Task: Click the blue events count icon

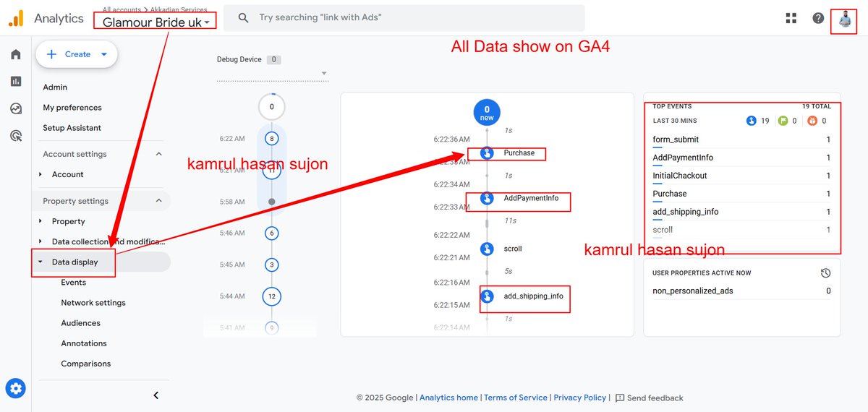Action: click(x=751, y=121)
